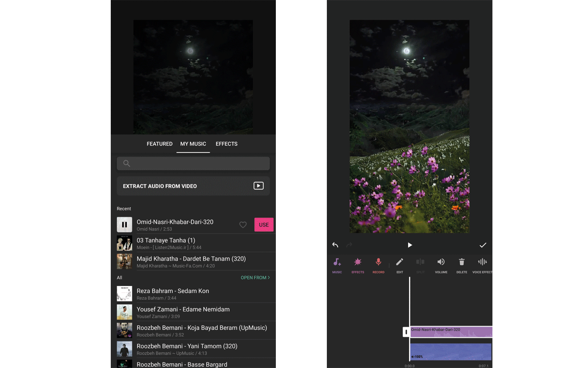Open the Music tool
Image resolution: width=588 pixels, height=368 pixels.
click(x=337, y=265)
